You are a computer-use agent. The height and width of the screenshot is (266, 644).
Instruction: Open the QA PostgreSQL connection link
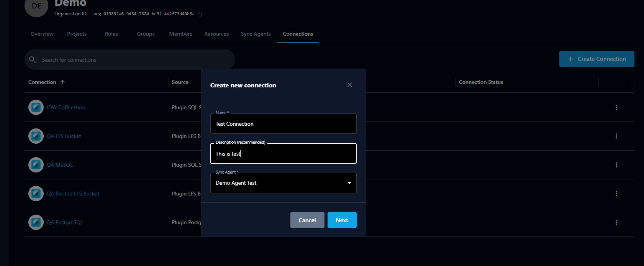click(x=65, y=222)
